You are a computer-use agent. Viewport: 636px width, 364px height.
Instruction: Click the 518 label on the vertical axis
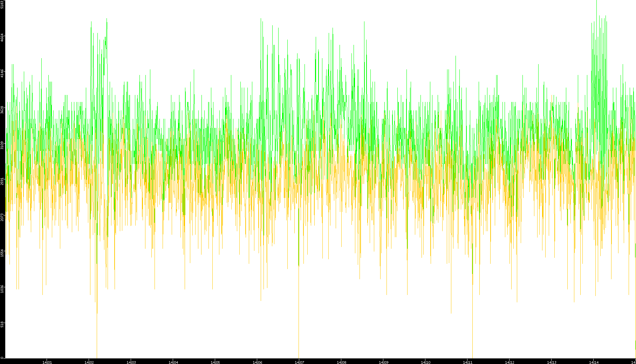point(2,324)
